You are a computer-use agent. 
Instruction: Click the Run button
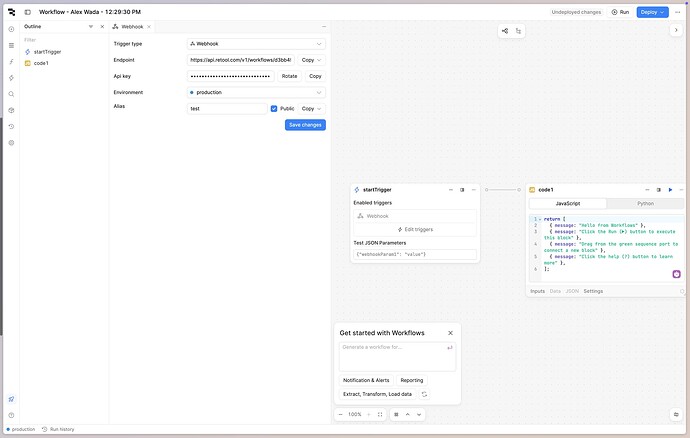(x=620, y=12)
